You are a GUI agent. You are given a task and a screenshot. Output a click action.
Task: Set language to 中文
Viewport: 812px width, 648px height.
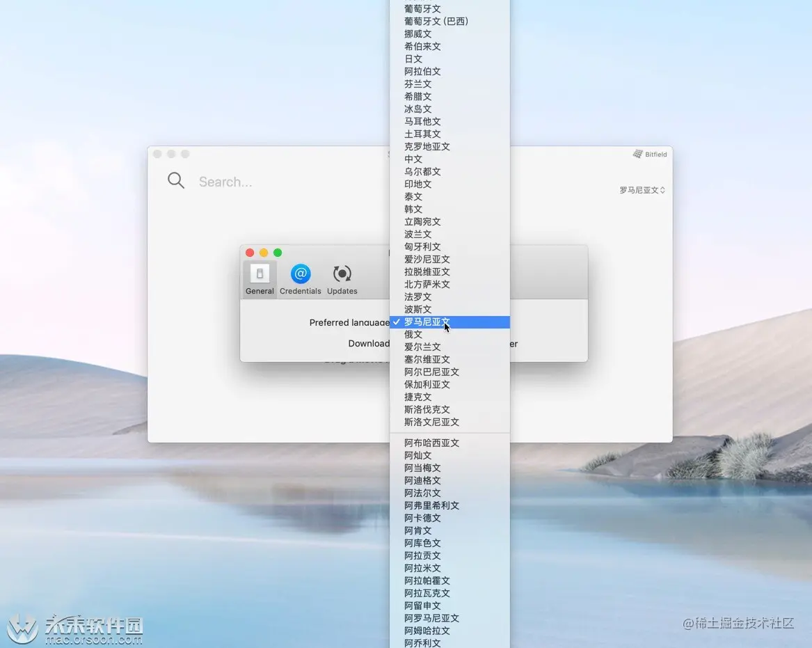(449, 159)
